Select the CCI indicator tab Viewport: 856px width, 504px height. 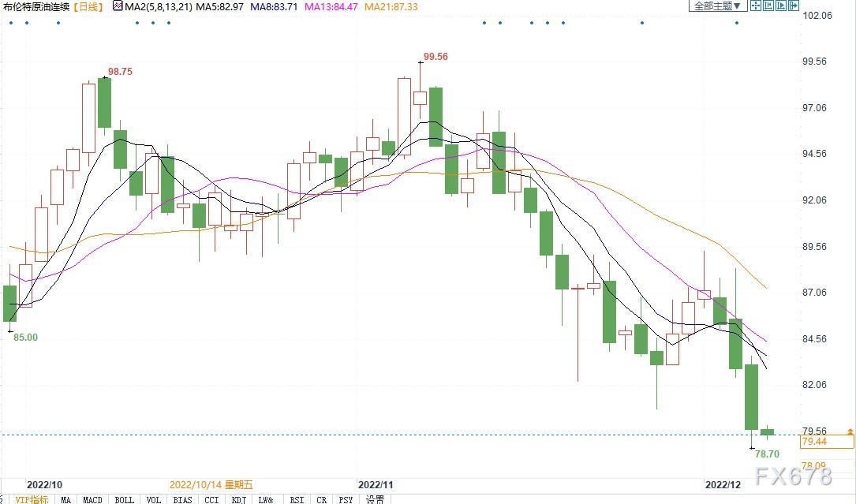[x=211, y=499]
